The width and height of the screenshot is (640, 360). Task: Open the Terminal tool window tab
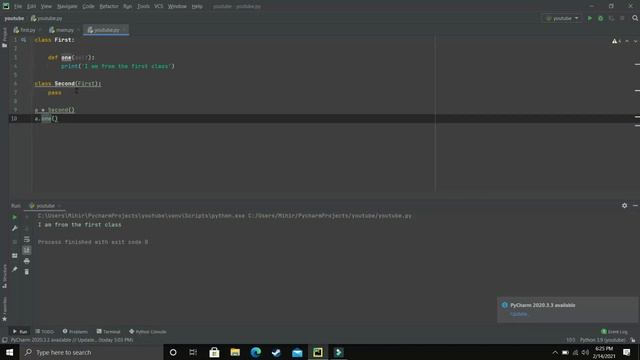pos(109,331)
